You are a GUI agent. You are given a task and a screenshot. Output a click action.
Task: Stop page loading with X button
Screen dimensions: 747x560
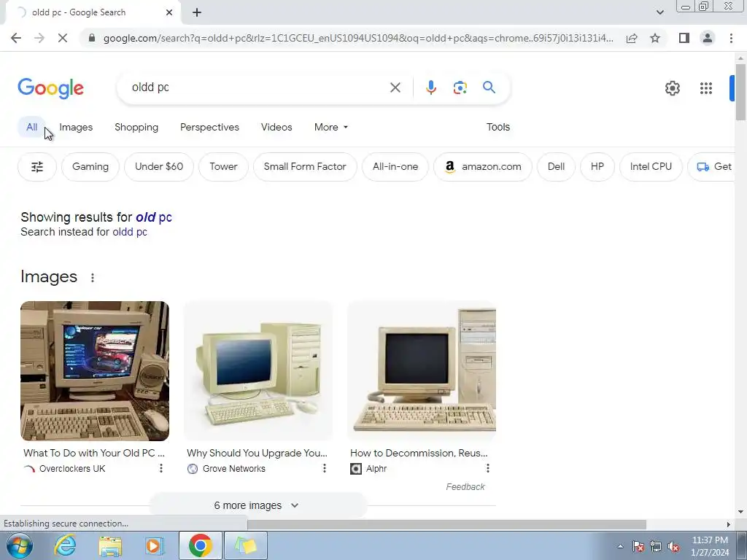[x=63, y=38]
